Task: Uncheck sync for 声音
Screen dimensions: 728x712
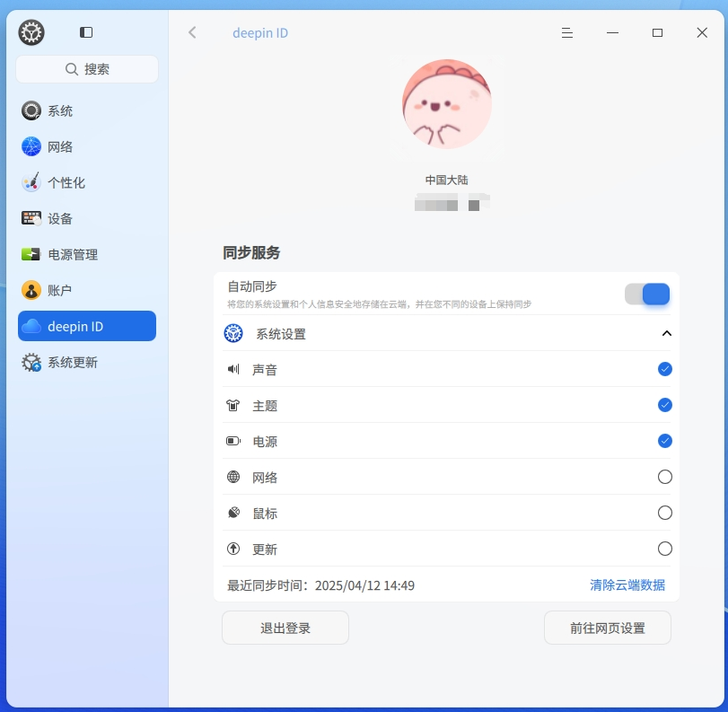Action: pyautogui.click(x=665, y=369)
